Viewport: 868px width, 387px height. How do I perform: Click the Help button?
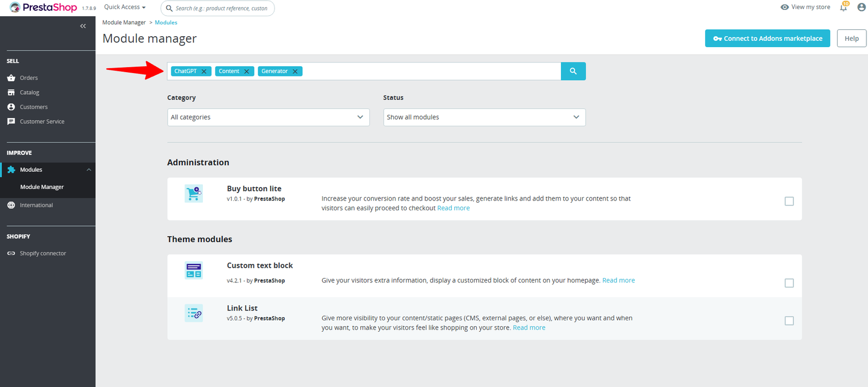(x=852, y=38)
